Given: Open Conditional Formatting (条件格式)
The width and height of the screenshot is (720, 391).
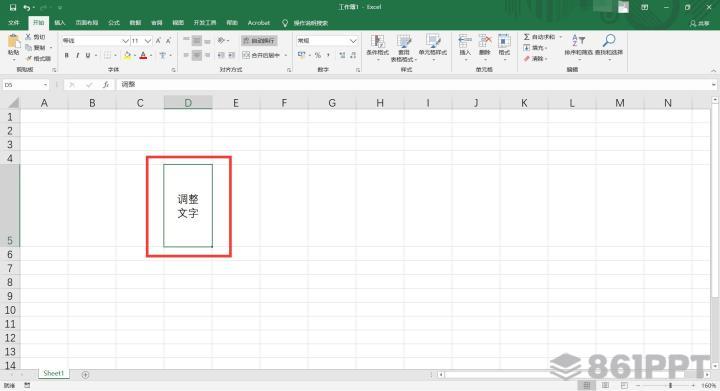Looking at the screenshot, I should coord(377,47).
